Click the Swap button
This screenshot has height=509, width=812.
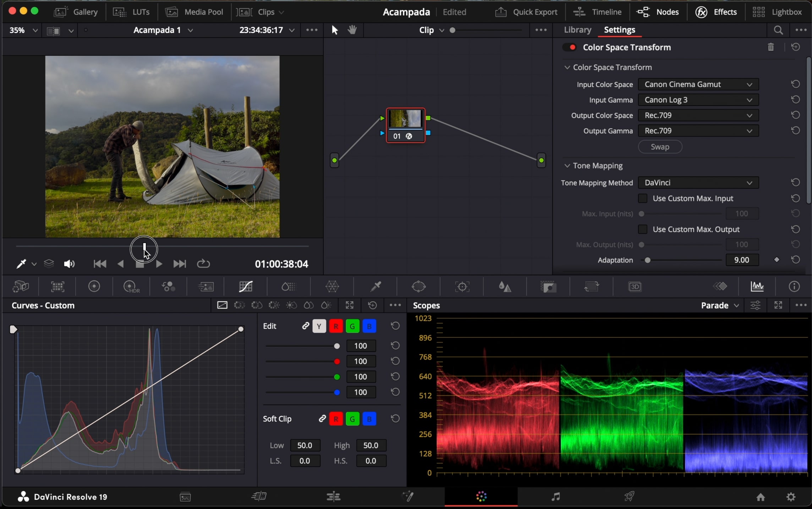tap(660, 147)
